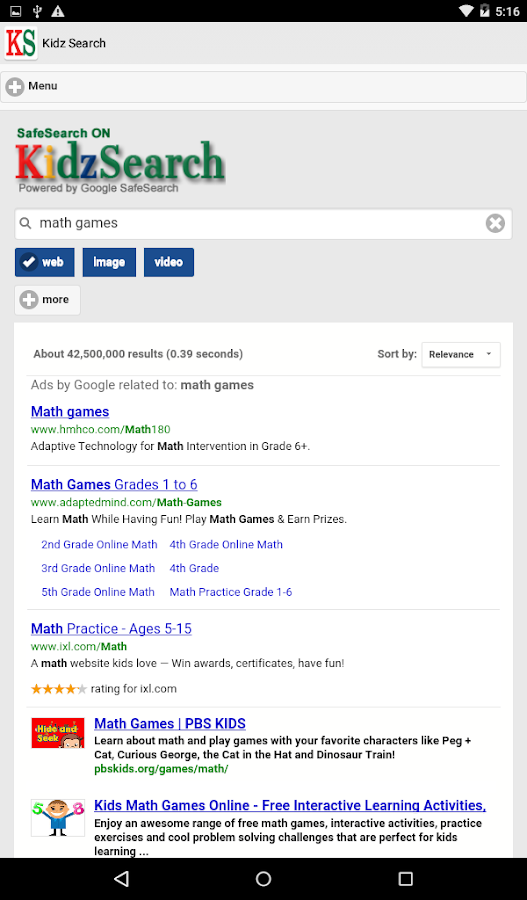Open 4th Grade Online Math sitelink
Screen dimensions: 527x900
[x=226, y=545]
